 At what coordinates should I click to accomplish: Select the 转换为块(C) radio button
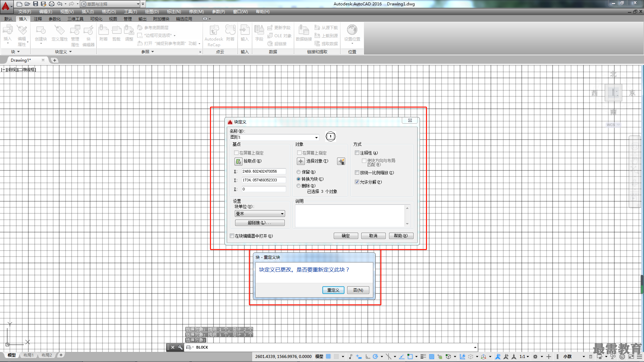[x=299, y=179]
